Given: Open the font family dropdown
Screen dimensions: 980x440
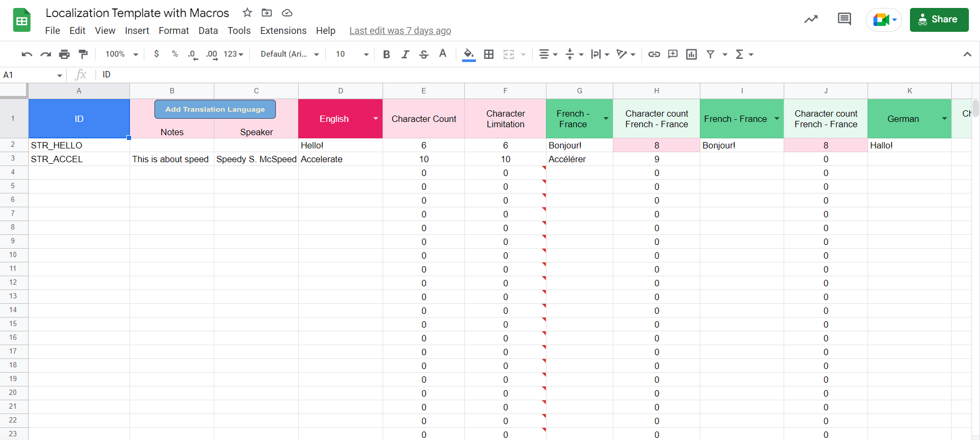Looking at the screenshot, I should pyautogui.click(x=289, y=54).
